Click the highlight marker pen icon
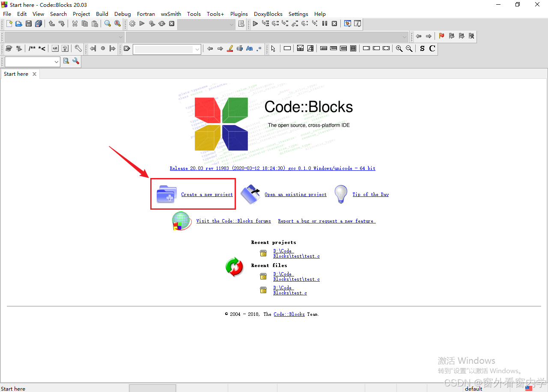Image resolution: width=548 pixels, height=392 pixels. [x=230, y=49]
